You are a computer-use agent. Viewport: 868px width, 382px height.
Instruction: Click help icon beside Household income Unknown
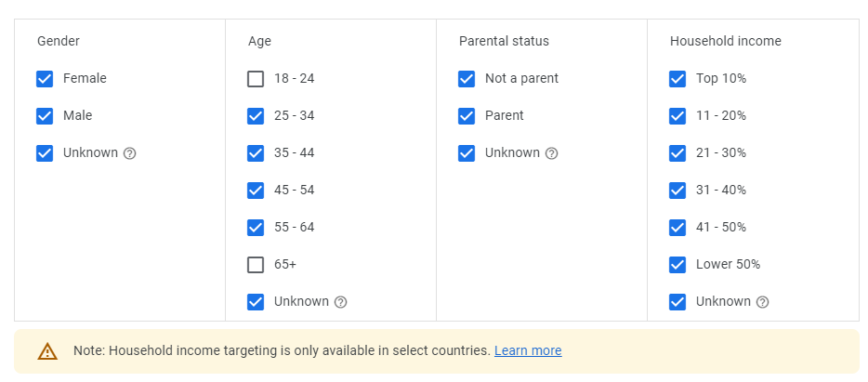click(763, 302)
